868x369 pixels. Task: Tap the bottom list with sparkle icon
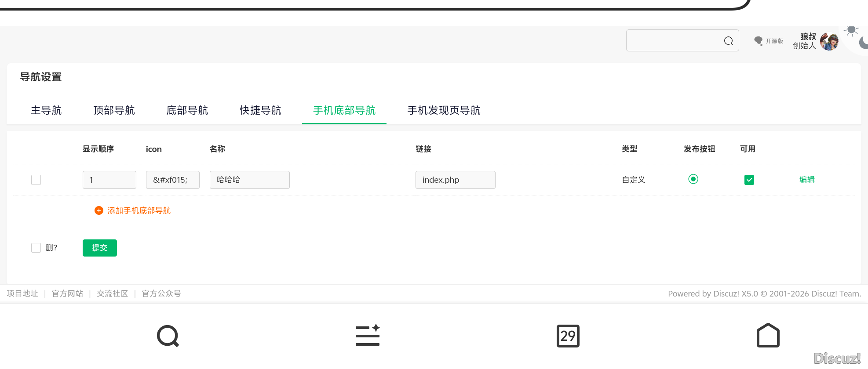(x=368, y=335)
